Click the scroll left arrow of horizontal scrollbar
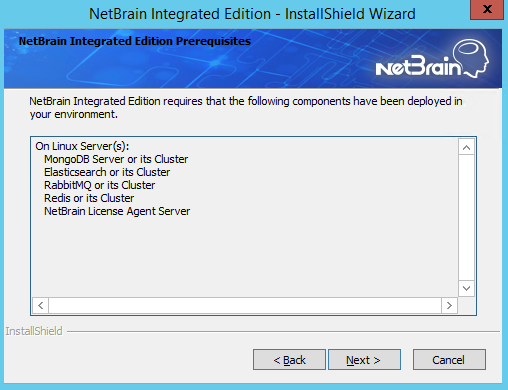Viewport: 508px width, 390px height. pos(41,305)
